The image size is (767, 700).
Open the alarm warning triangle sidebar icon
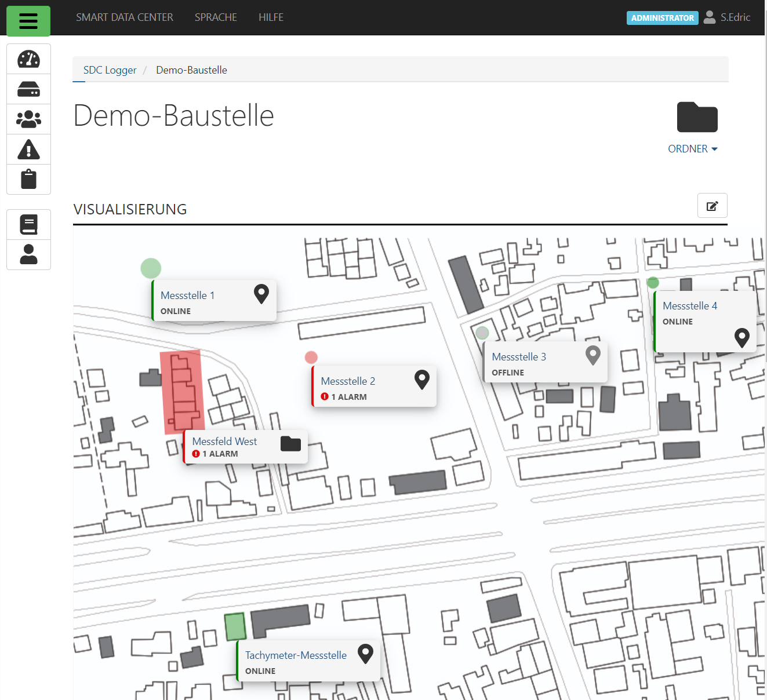(x=28, y=150)
